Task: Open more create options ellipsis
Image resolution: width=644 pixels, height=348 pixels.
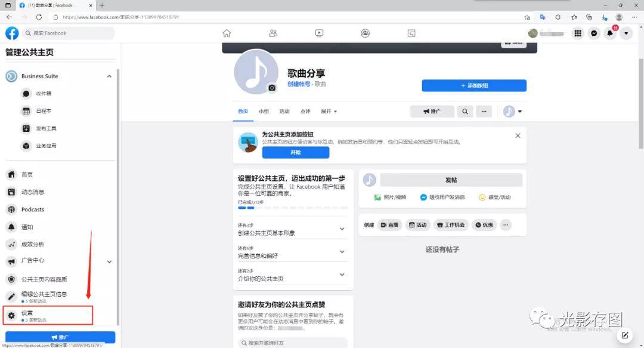Action: click(506, 225)
